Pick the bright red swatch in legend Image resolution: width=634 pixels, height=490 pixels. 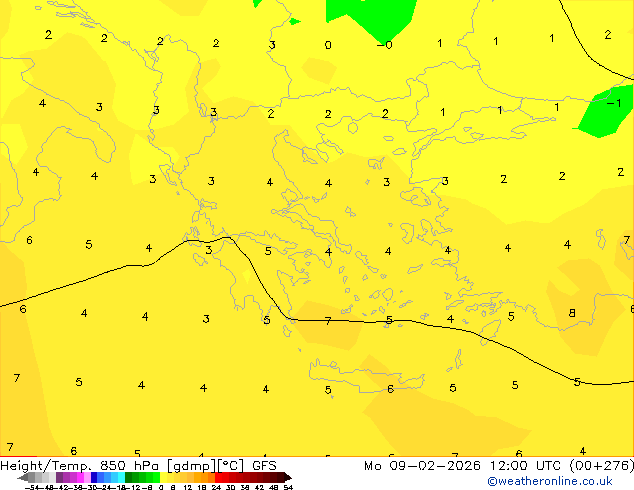[218, 477]
